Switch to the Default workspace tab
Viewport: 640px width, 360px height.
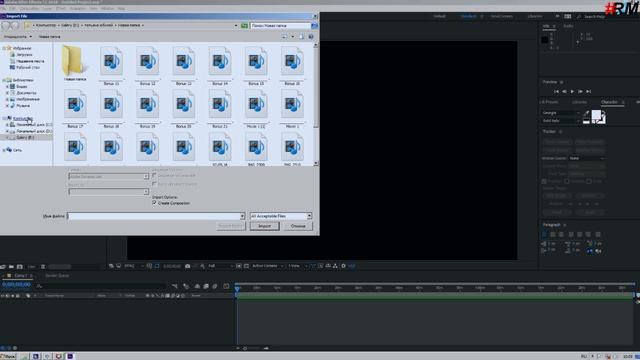pyautogui.click(x=440, y=16)
